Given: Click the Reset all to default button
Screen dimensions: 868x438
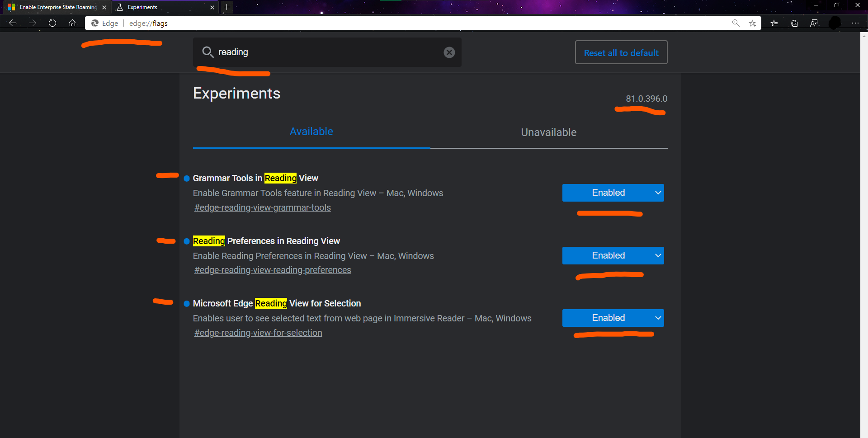Looking at the screenshot, I should click(x=621, y=52).
